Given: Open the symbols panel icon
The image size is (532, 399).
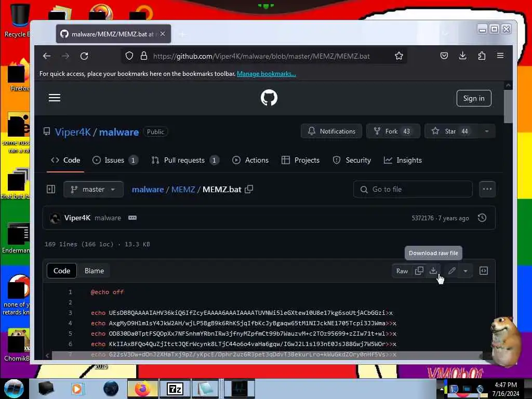Looking at the screenshot, I should point(484,271).
